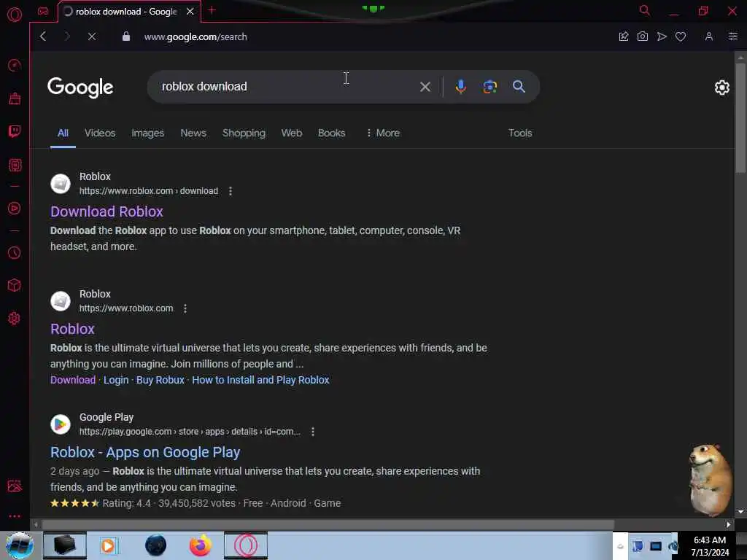Switch to Books results tab
The width and height of the screenshot is (747, 560).
point(332,133)
